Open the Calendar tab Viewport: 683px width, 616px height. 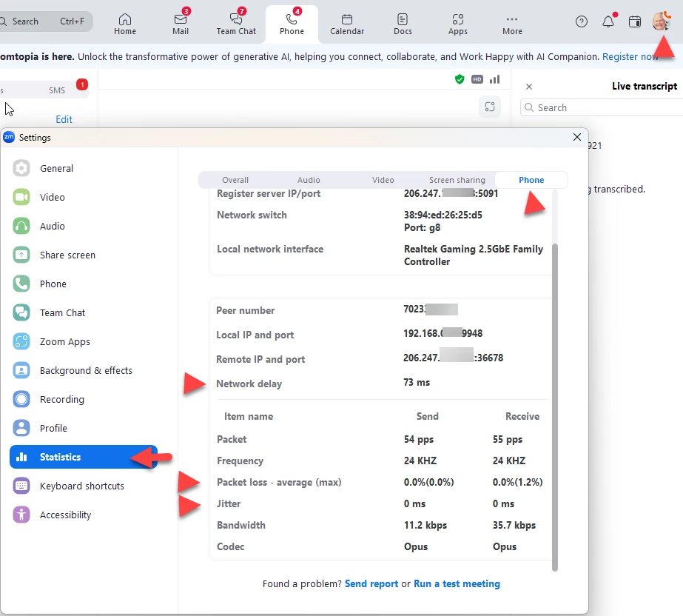(x=347, y=24)
